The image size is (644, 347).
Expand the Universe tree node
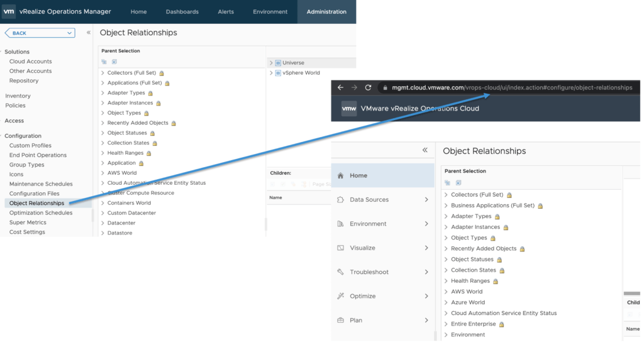(x=271, y=63)
